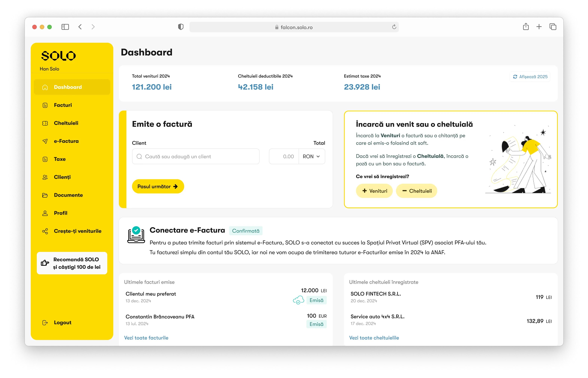Click the Venituri plus button

coord(374,191)
